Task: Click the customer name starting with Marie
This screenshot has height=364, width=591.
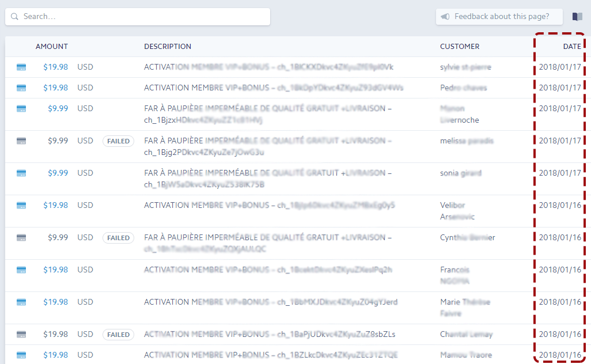Action: pyautogui.click(x=465, y=308)
